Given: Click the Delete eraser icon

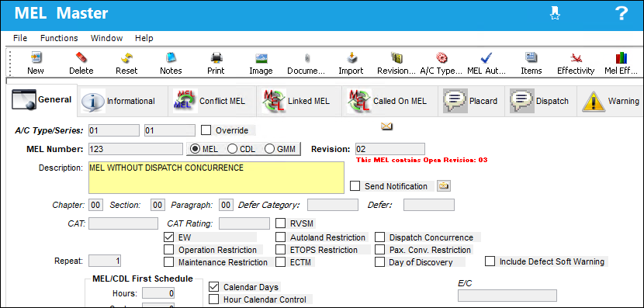Looking at the screenshot, I should pos(81,57).
